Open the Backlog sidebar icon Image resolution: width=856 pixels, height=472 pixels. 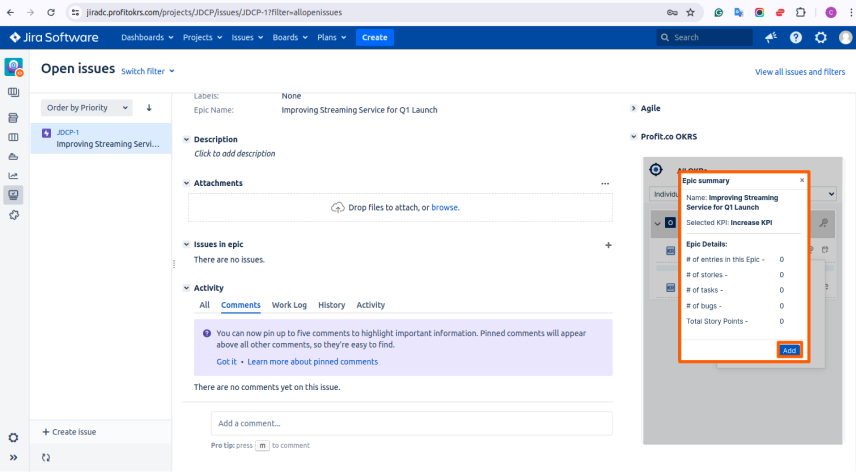tap(13, 117)
